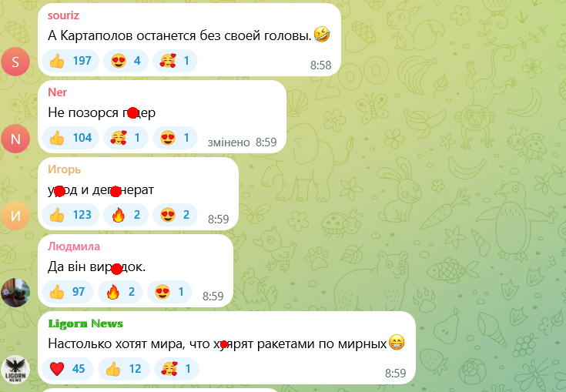Toggle the heart-eyes reaction with 2 on Игорь's message

(175, 215)
